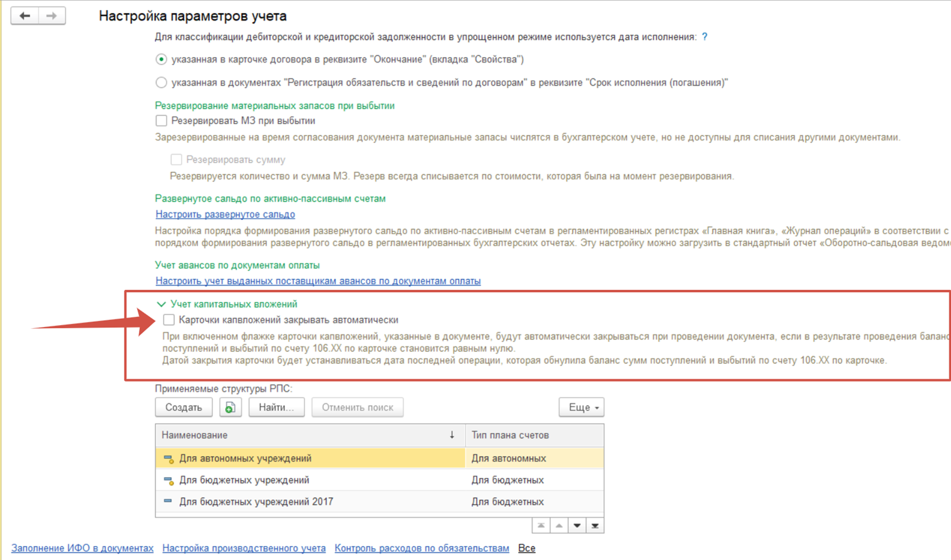Select row Для бюджетных учреждений 2017
Viewport: 951px width, 560px height.
380,502
